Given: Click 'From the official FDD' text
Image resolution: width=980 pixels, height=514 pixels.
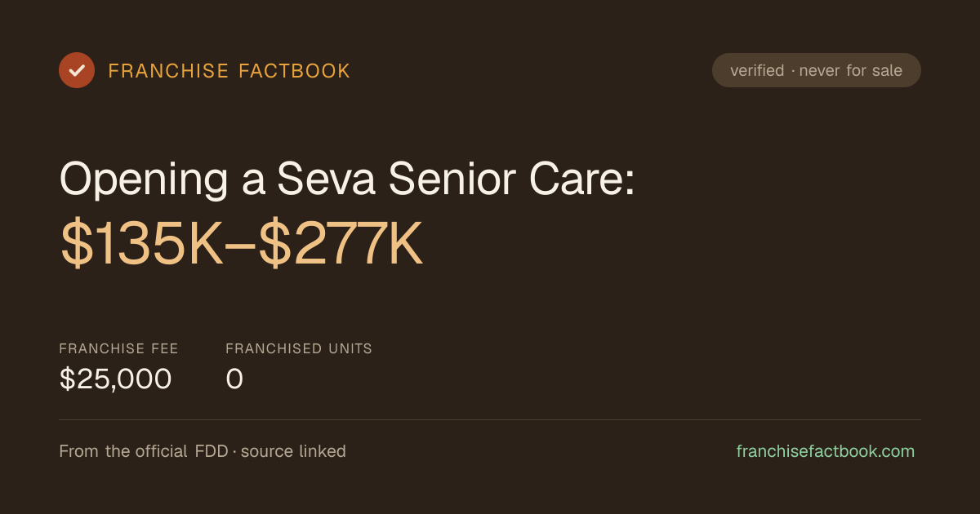Looking at the screenshot, I should 144,451.
